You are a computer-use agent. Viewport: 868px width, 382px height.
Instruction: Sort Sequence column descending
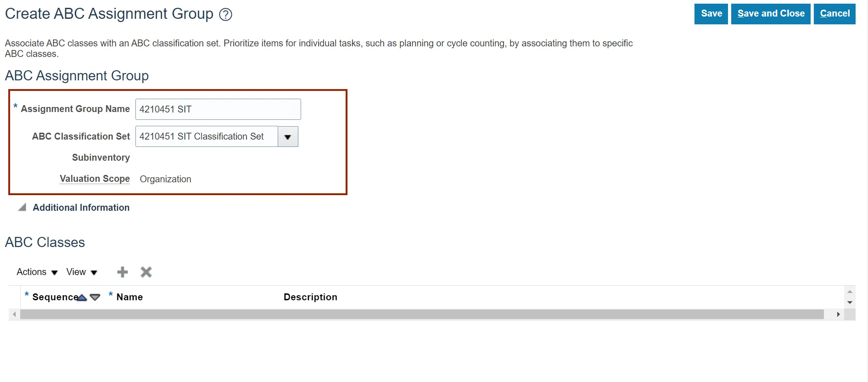coord(95,298)
